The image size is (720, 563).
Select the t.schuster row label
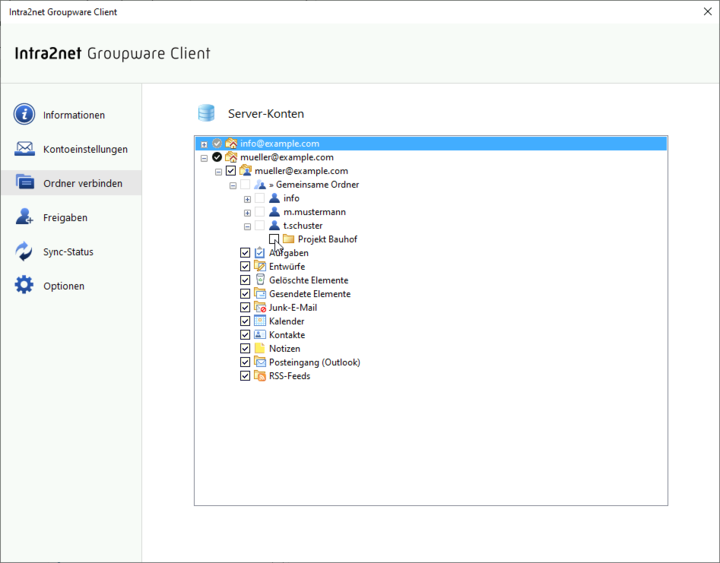tap(303, 225)
